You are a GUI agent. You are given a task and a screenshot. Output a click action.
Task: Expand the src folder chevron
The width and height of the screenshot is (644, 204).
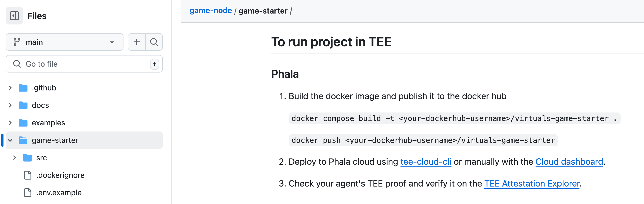coord(14,158)
